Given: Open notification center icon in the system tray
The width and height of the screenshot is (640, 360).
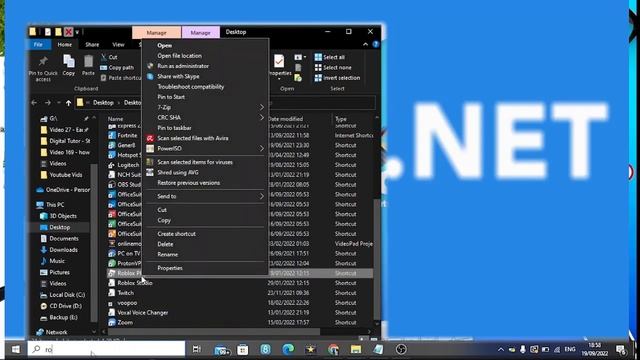Looking at the screenshot, I should [x=621, y=350].
